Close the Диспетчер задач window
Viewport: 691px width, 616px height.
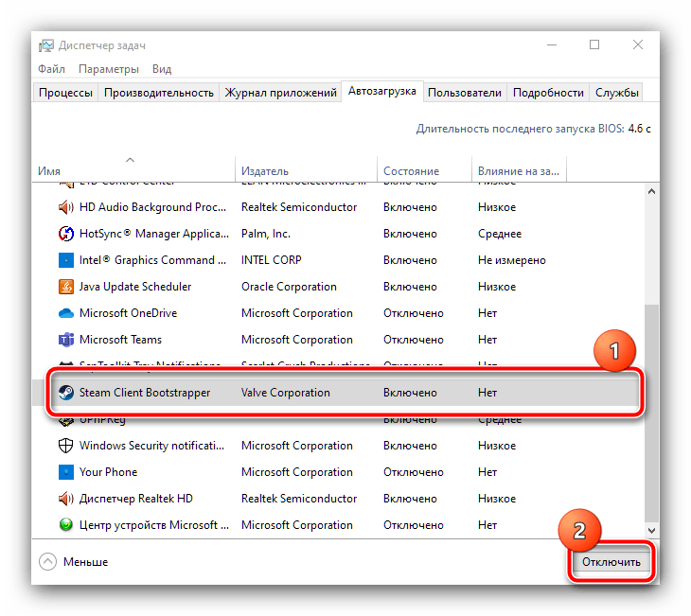tap(638, 44)
